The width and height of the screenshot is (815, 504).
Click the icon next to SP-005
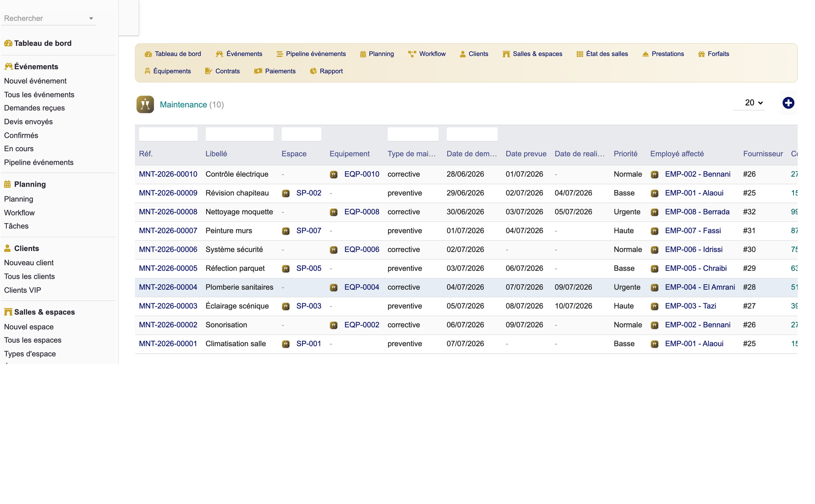286,269
